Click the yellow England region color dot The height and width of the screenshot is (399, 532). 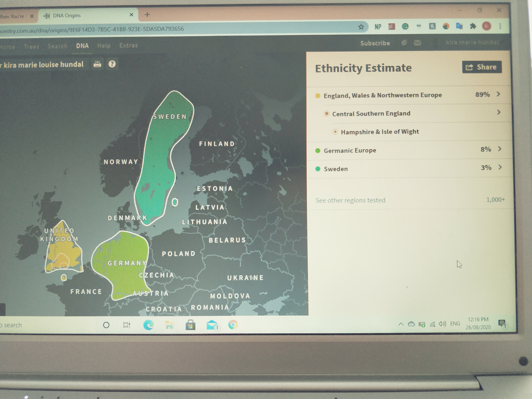(317, 96)
